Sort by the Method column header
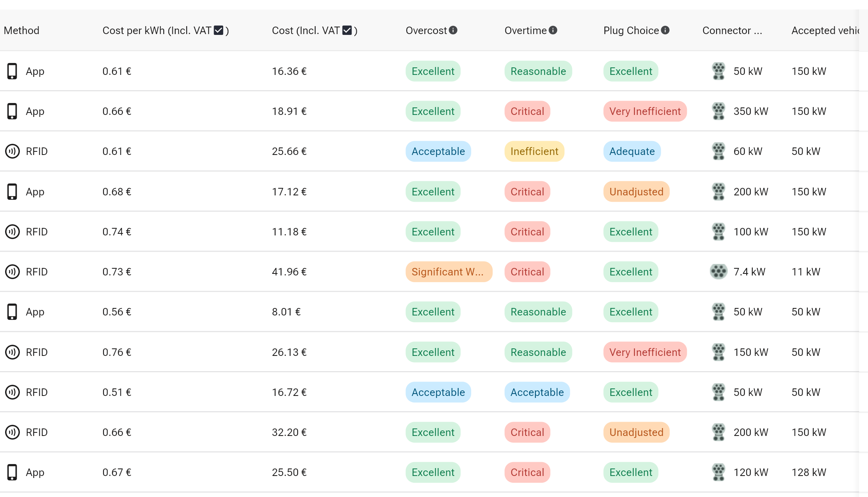868x497 pixels. (x=21, y=31)
